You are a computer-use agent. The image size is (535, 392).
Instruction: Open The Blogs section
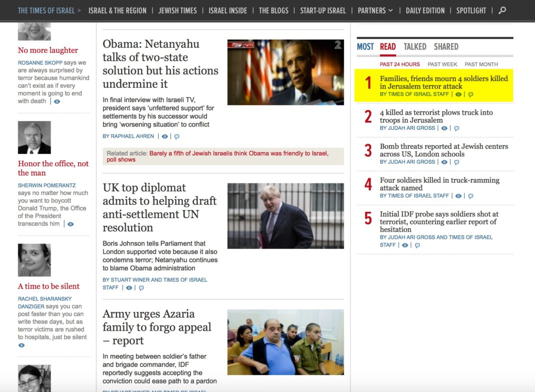pos(274,11)
